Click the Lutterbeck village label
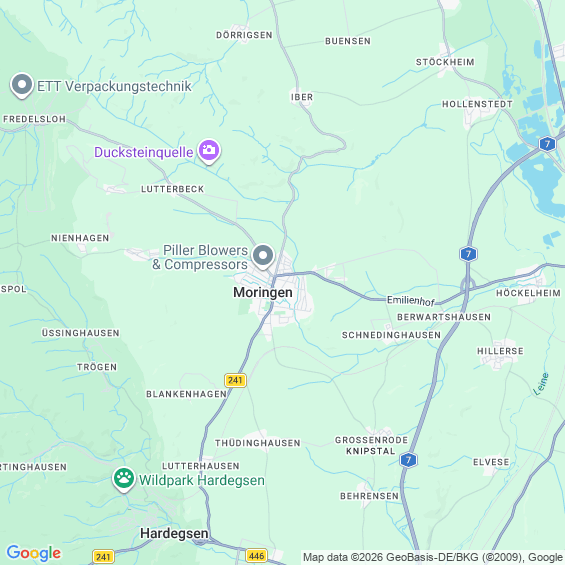The image size is (565, 565). [x=173, y=189]
